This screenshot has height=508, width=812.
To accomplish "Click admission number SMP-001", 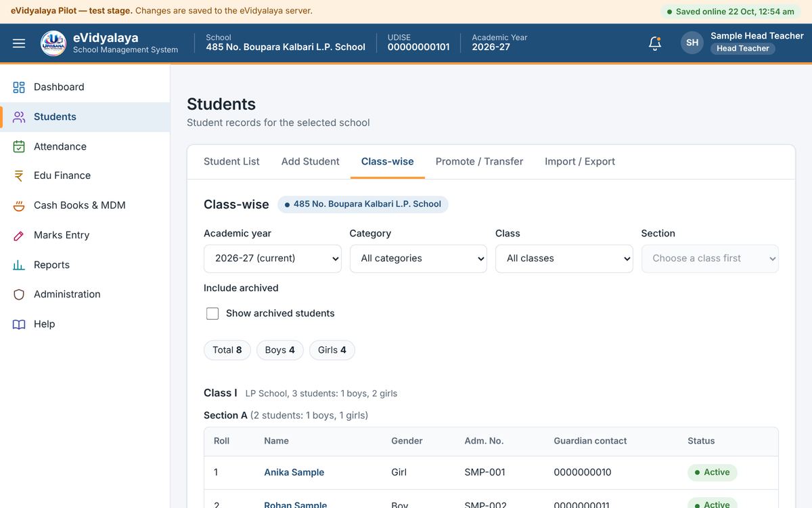I will point(485,473).
